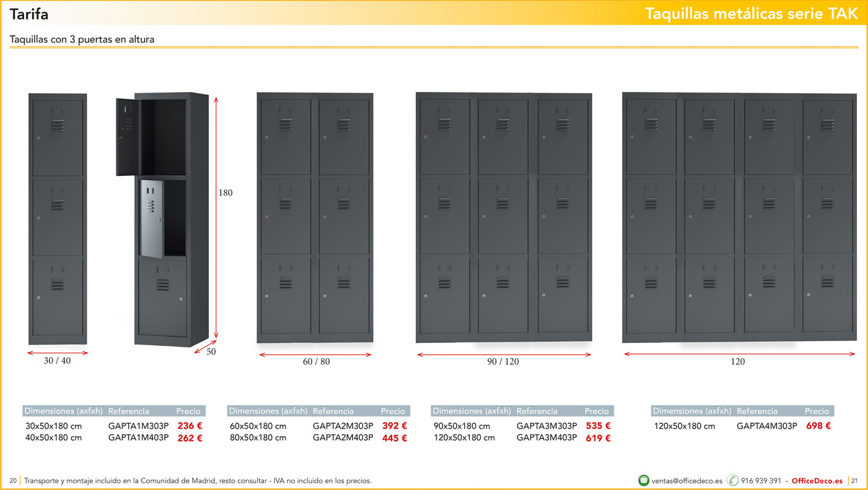Click the phone number 916 939 391
The image size is (868, 490).
point(761,481)
